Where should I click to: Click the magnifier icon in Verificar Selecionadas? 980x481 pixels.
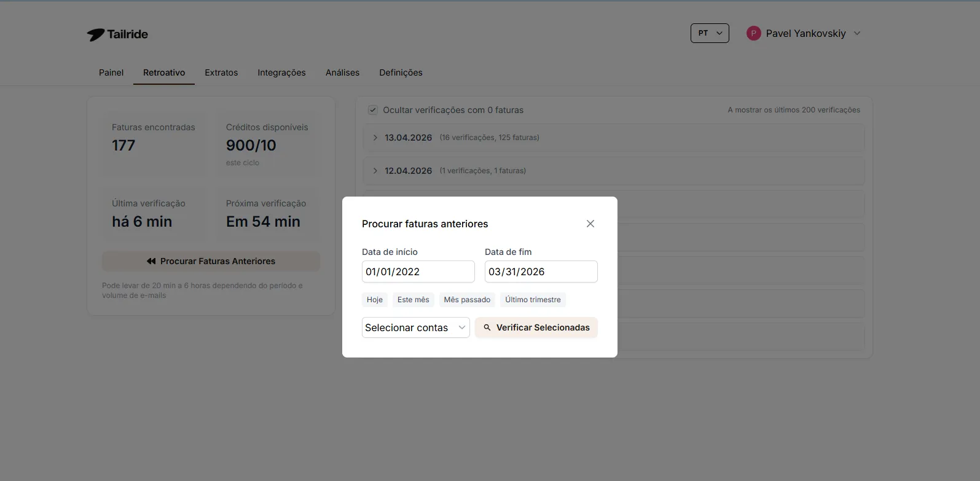[x=487, y=327]
